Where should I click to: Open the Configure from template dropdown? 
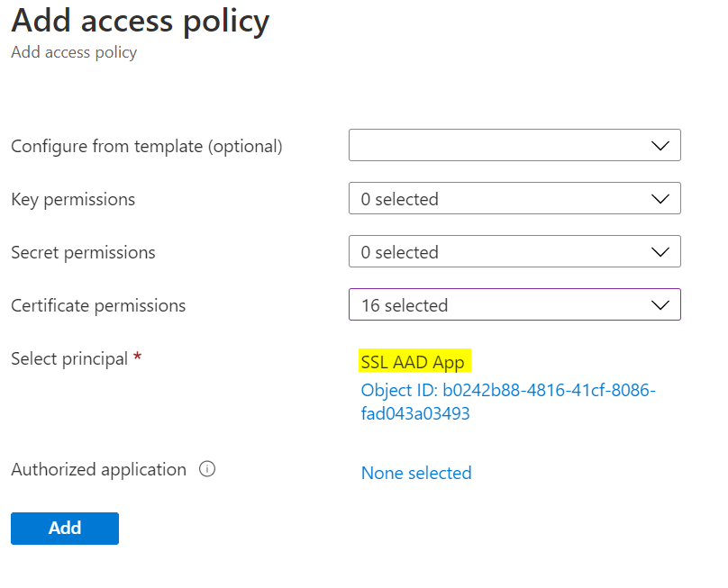point(514,145)
